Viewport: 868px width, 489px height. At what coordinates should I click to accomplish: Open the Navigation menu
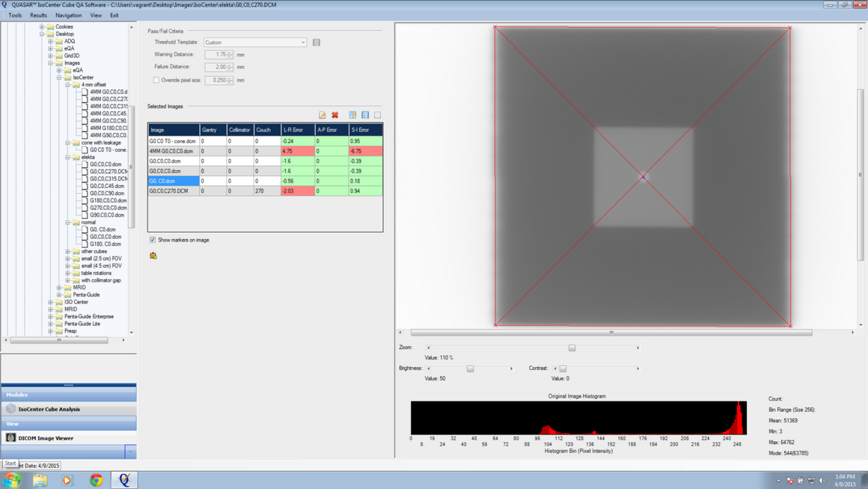[68, 15]
